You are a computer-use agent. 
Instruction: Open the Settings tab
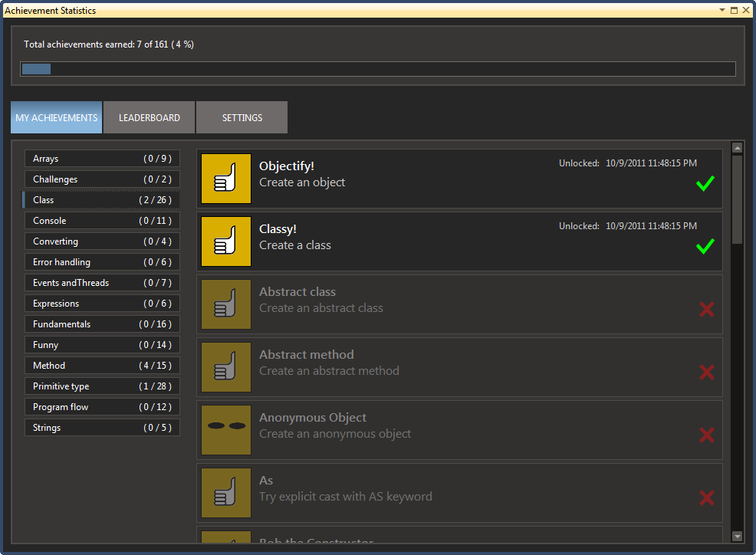[x=242, y=118]
